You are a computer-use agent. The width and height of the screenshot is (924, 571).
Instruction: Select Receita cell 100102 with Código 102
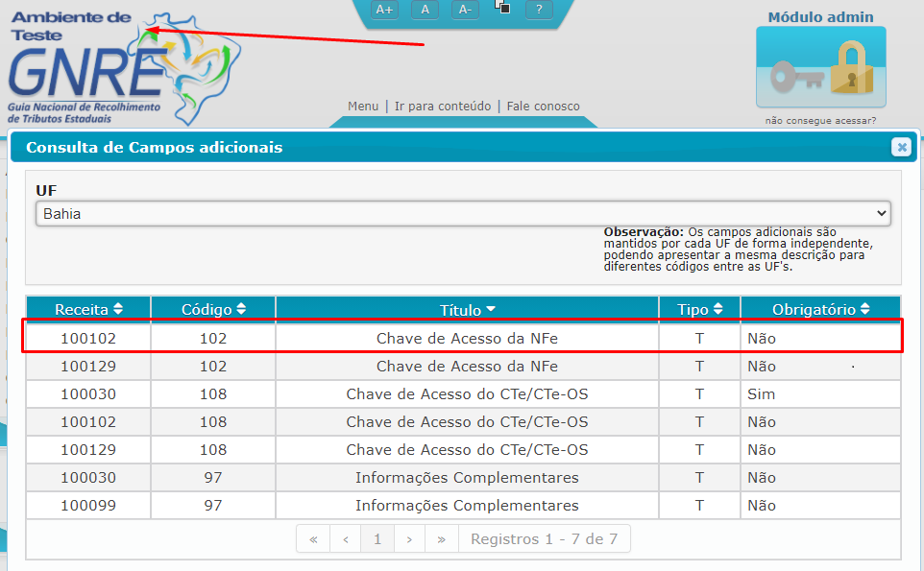click(88, 339)
